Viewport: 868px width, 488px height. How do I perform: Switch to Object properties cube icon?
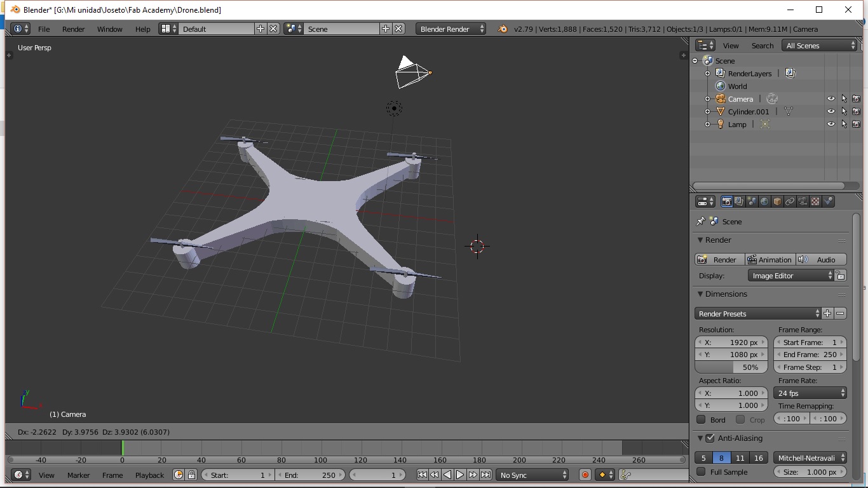pyautogui.click(x=777, y=201)
